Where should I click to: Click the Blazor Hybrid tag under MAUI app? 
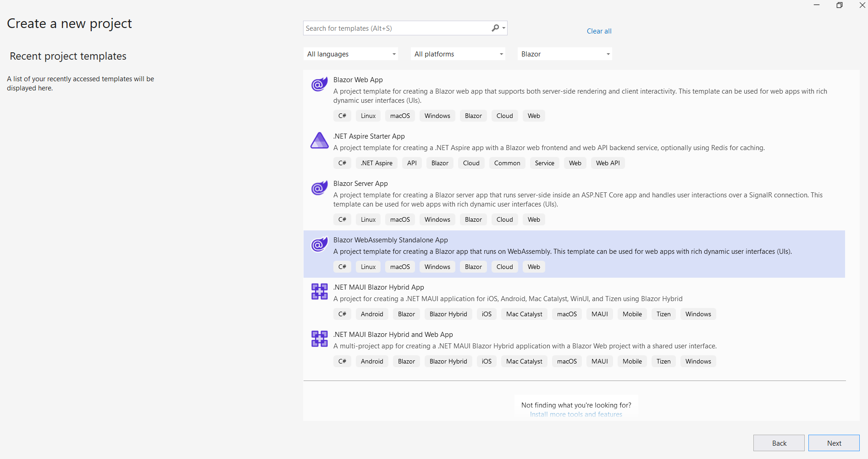448,314
